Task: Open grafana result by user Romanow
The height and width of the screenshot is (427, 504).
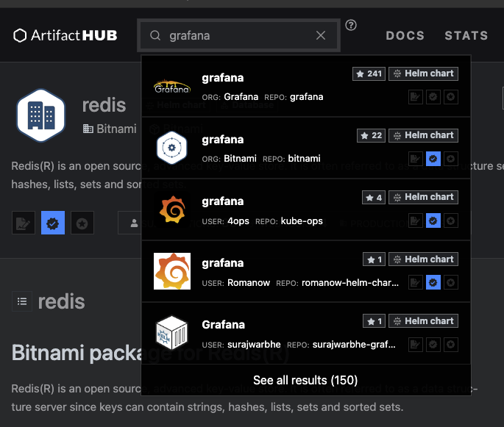Action: point(306,271)
